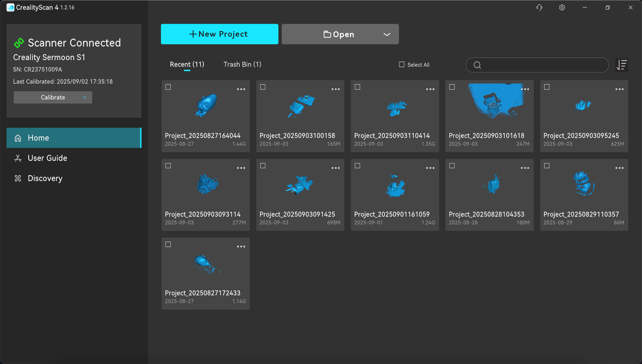Switch to the Trash Bin tab

(242, 64)
